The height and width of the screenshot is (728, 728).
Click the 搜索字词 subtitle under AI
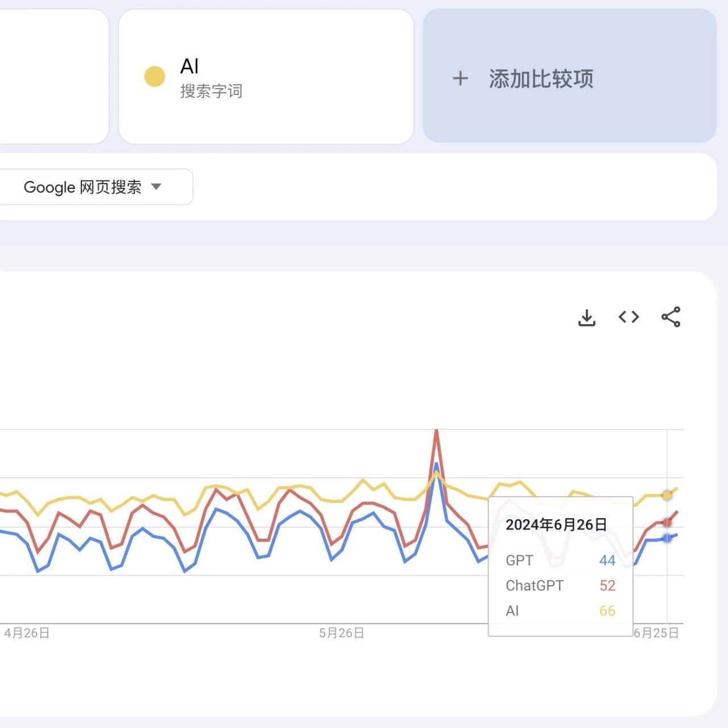click(x=211, y=91)
